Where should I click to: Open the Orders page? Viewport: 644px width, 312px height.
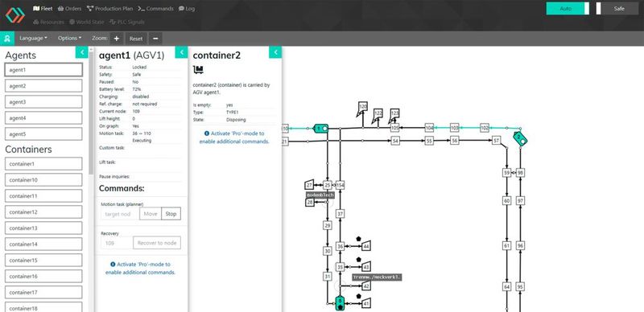69,8
